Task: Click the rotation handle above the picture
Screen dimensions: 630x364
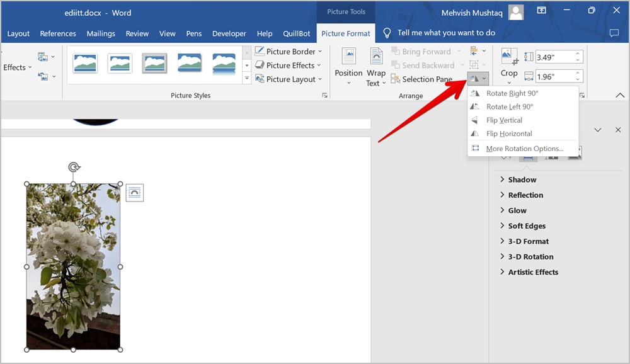Action: (74, 167)
